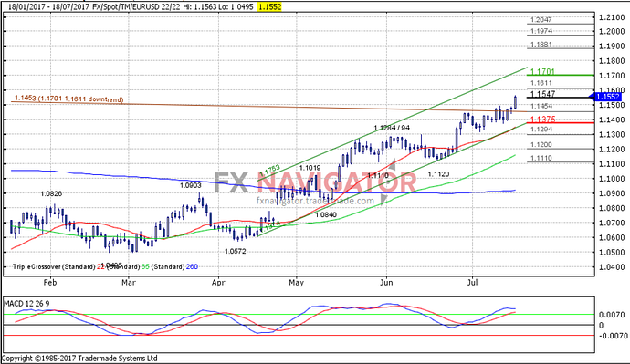The width and height of the screenshot is (630, 364).
Task: Click the 1.0572 low annotation
Action: tap(235, 251)
